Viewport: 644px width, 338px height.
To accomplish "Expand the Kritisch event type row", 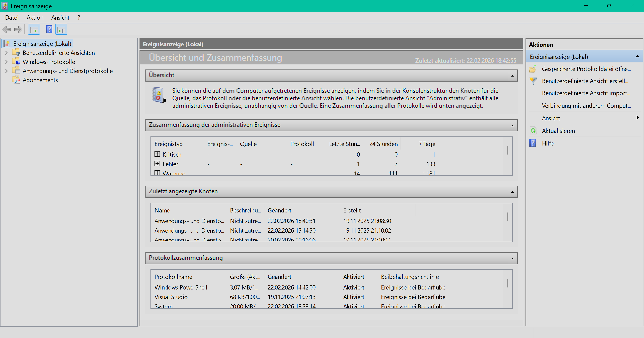I will [x=158, y=154].
